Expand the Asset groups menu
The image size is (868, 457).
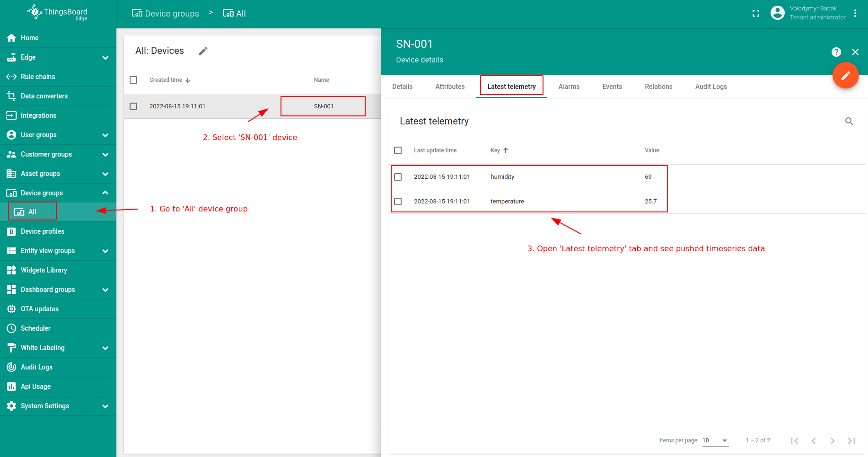105,174
